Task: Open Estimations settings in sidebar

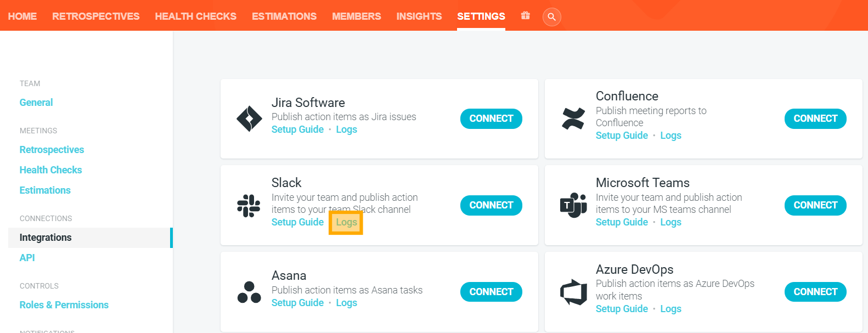Action: coord(45,190)
